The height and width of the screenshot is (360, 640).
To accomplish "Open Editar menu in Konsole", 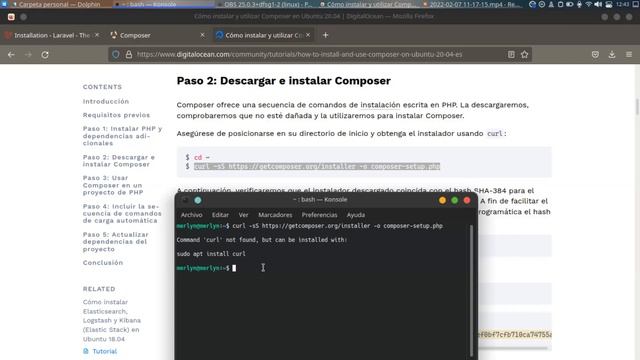I will [220, 215].
